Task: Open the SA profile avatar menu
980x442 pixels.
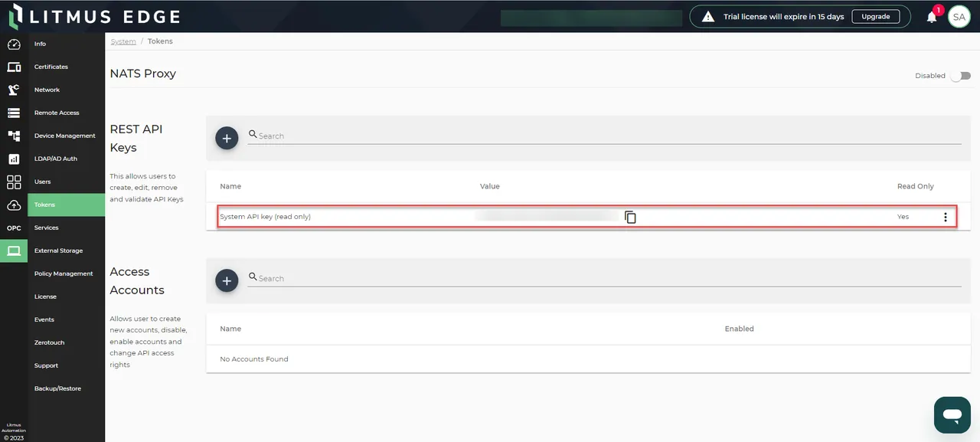Action: tap(959, 16)
